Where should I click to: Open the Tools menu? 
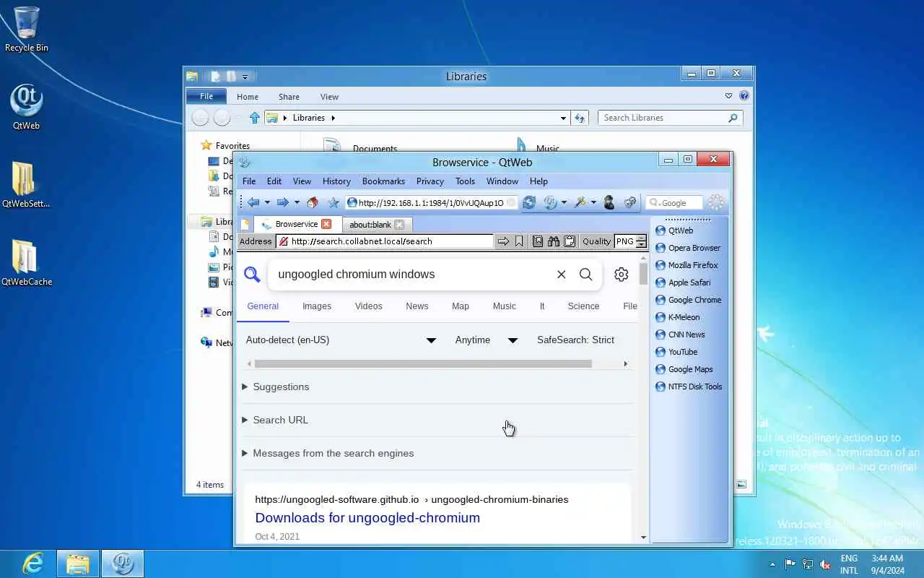pyautogui.click(x=465, y=181)
